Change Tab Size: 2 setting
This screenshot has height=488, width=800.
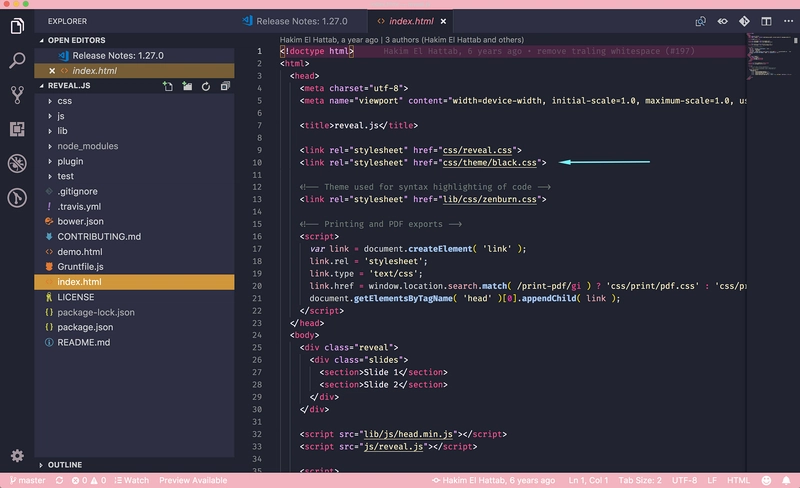640,480
